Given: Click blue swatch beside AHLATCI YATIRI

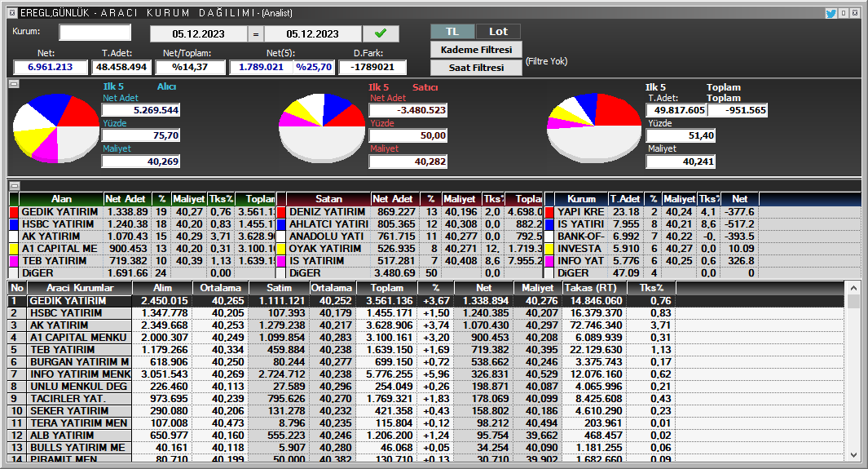Looking at the screenshot, I should pyautogui.click(x=281, y=224).
